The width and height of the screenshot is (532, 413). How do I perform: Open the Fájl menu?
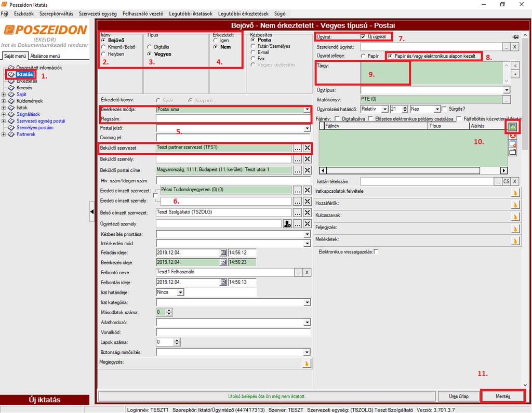tap(4, 14)
